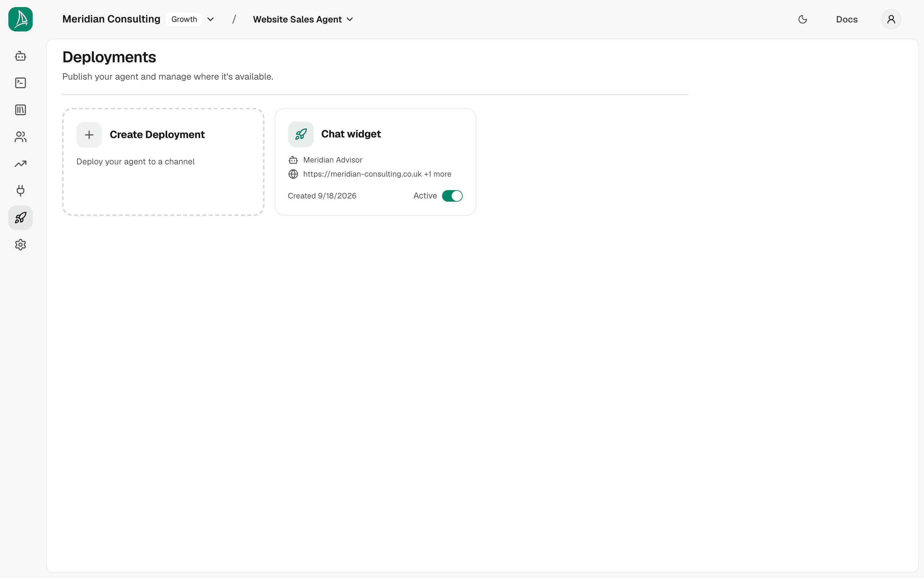Open the robot agent icon in sidebar
Image resolution: width=924 pixels, height=578 pixels.
[21, 56]
